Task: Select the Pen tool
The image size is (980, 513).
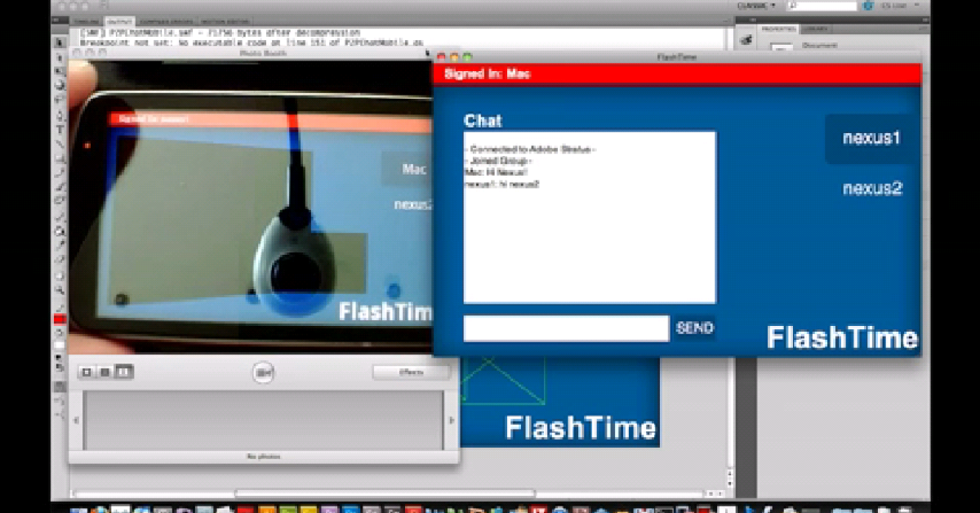Action: (60, 115)
